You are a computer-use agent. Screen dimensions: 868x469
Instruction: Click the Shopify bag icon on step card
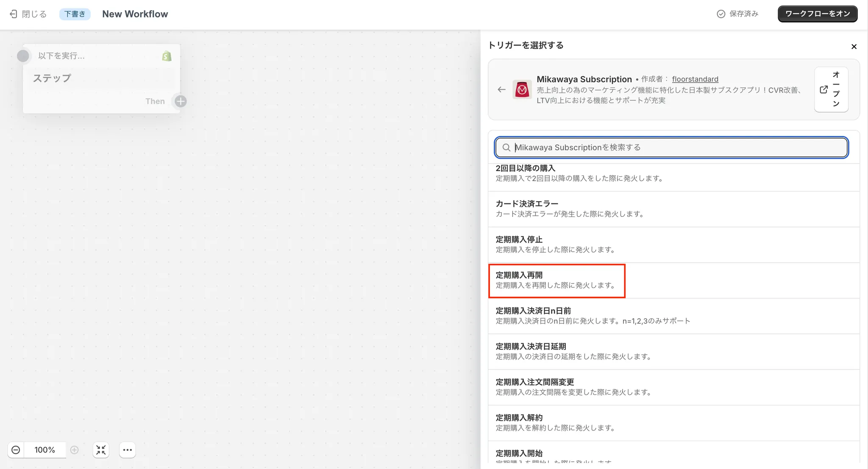tap(167, 56)
